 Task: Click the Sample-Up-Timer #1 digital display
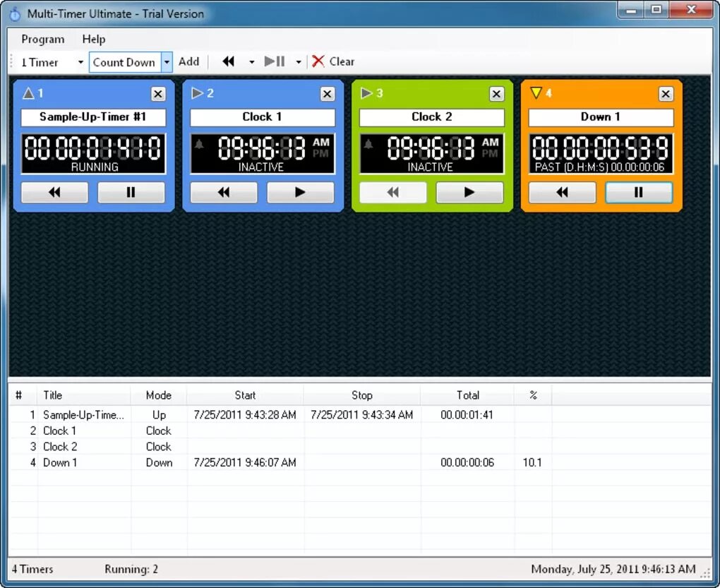93,154
